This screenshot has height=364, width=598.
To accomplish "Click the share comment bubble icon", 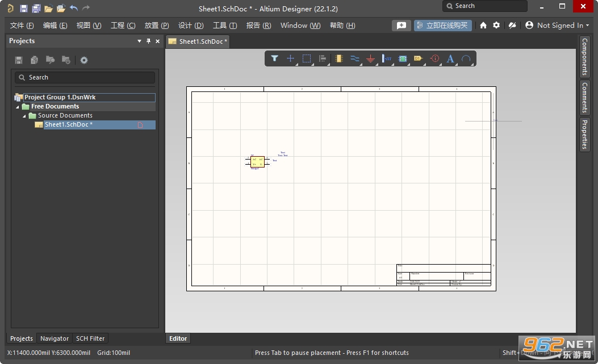I will point(401,25).
